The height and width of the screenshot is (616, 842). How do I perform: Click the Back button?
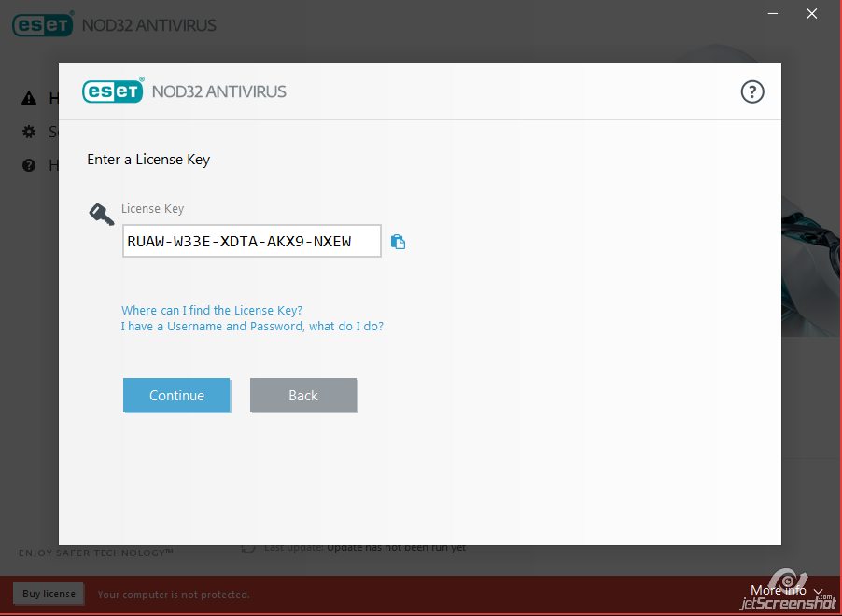(x=303, y=396)
